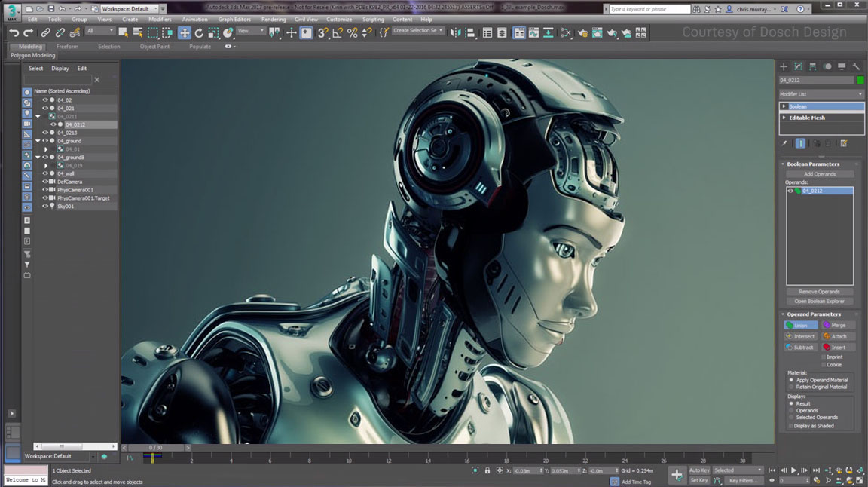868x487 pixels.
Task: Toggle the Angle Snap tool
Action: click(x=338, y=32)
